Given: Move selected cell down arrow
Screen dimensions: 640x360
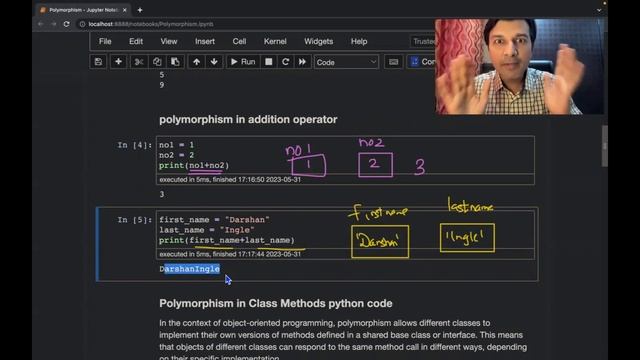Looking at the screenshot, I should click(x=214, y=62).
